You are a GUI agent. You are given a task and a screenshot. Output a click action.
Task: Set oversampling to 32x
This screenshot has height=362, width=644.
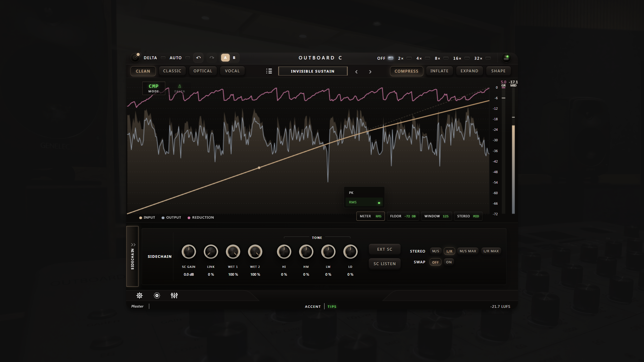point(488,58)
